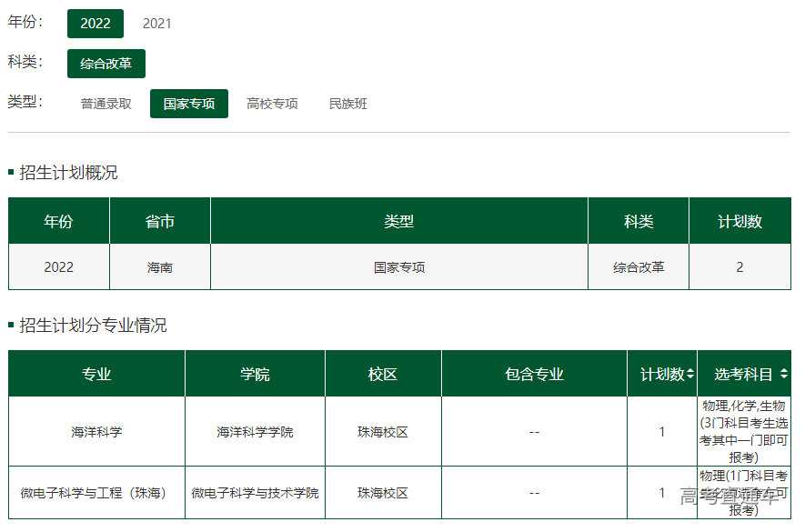Select the 海南 province cell in overview table

pyautogui.click(x=160, y=267)
